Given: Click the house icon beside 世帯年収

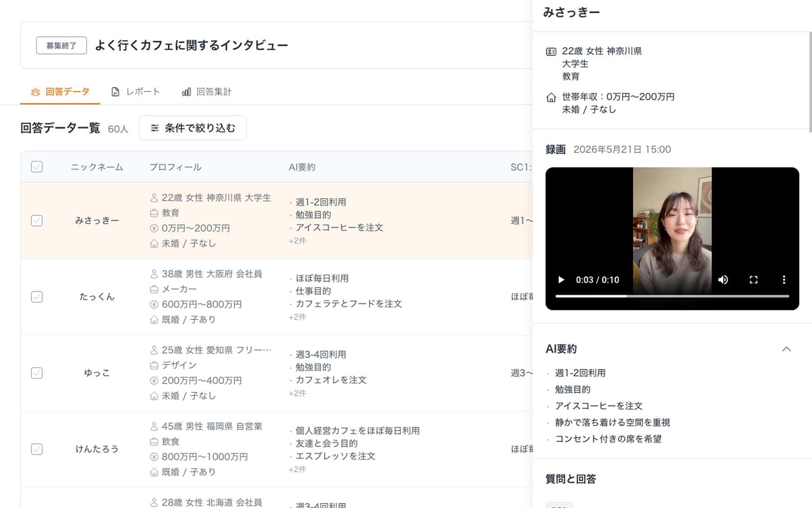Looking at the screenshot, I should point(551,97).
